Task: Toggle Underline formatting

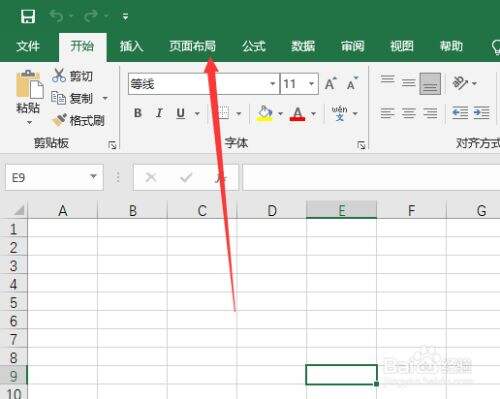Action: [180, 113]
